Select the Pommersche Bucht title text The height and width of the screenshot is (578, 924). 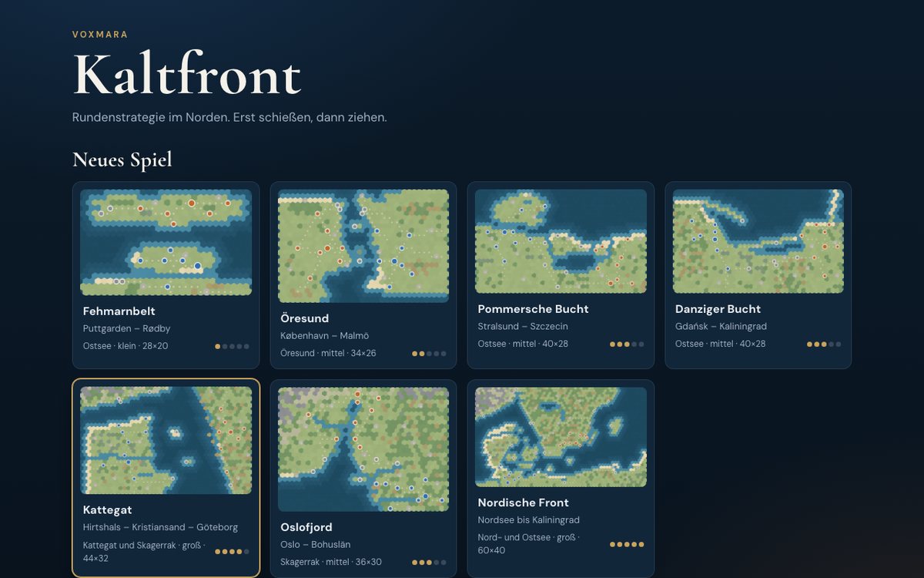(x=533, y=309)
